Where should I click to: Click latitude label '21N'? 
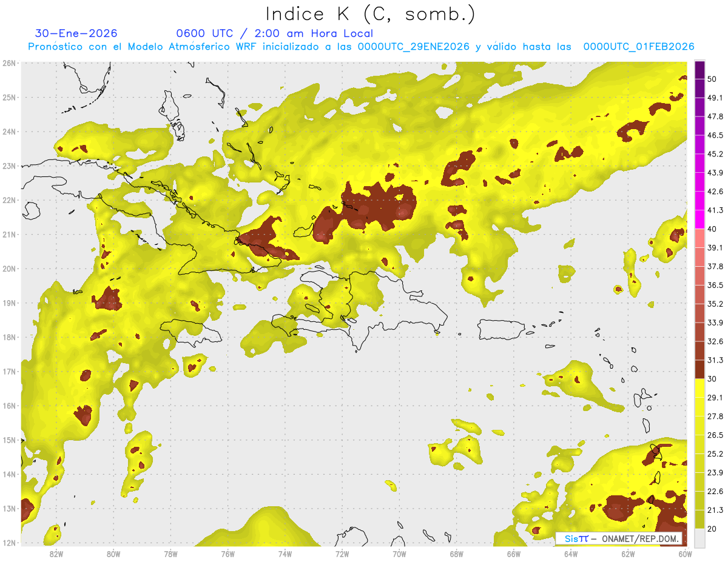pos(9,235)
